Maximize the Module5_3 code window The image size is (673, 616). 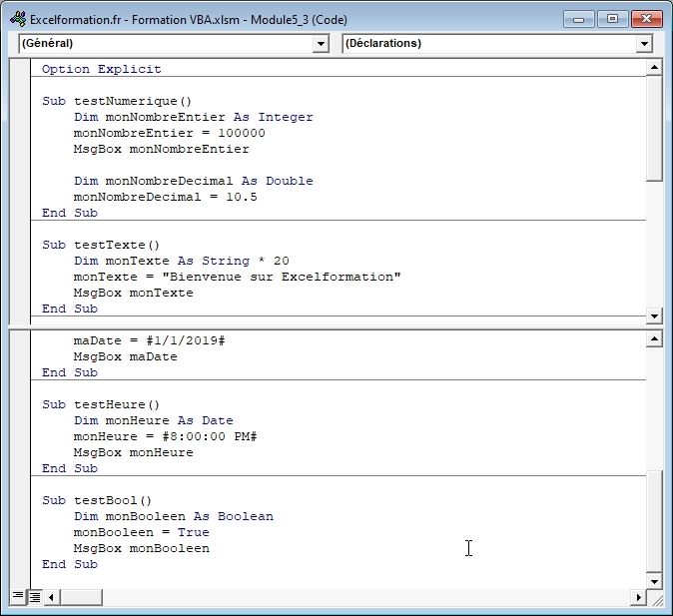click(613, 18)
